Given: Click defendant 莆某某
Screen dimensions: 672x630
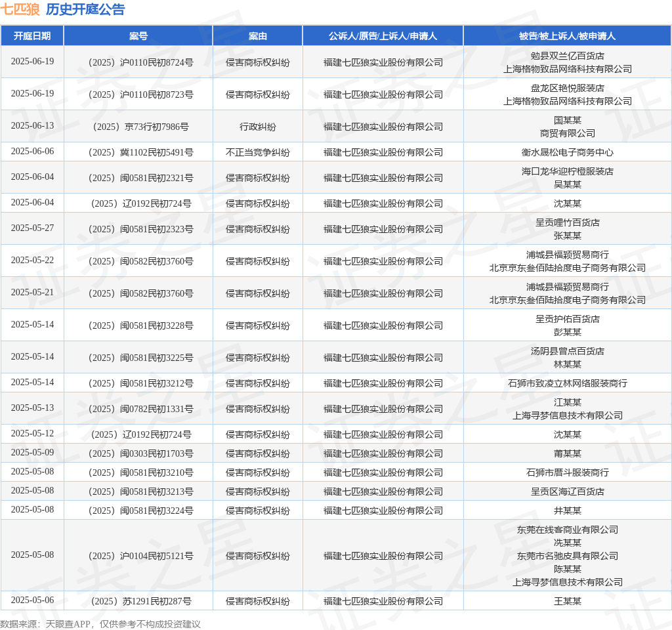Looking at the screenshot, I should [x=568, y=454].
